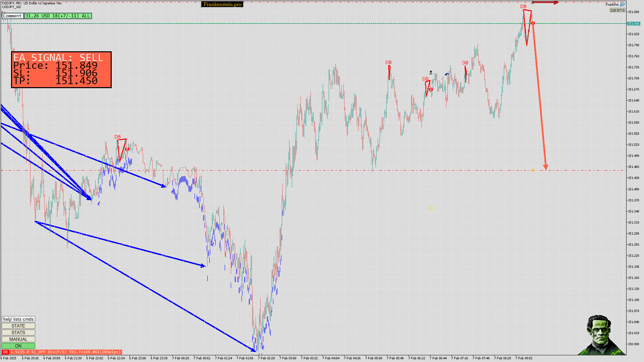This screenshot has height=362, width=644.
Task: Click the red strategy status text bar
Action: pos(65,352)
